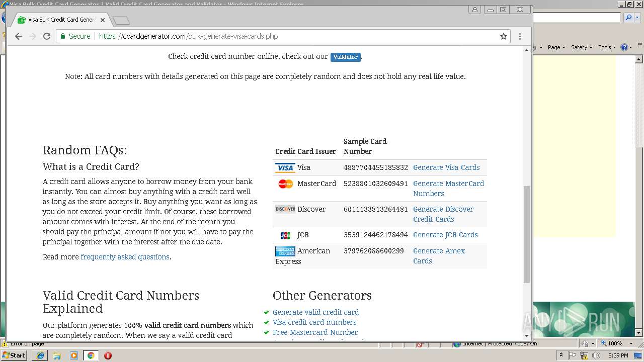Click the Error on page status warning

[x=24, y=344]
